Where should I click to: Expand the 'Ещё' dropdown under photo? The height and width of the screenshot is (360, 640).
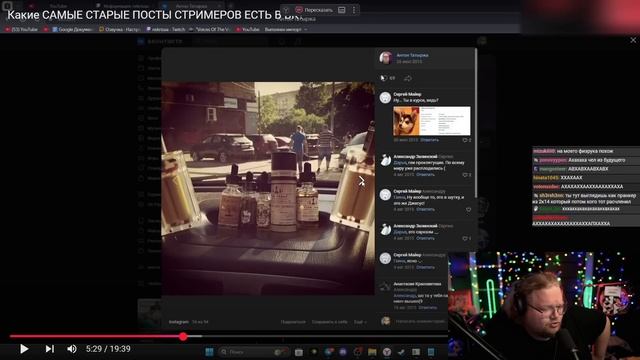pos(360,322)
